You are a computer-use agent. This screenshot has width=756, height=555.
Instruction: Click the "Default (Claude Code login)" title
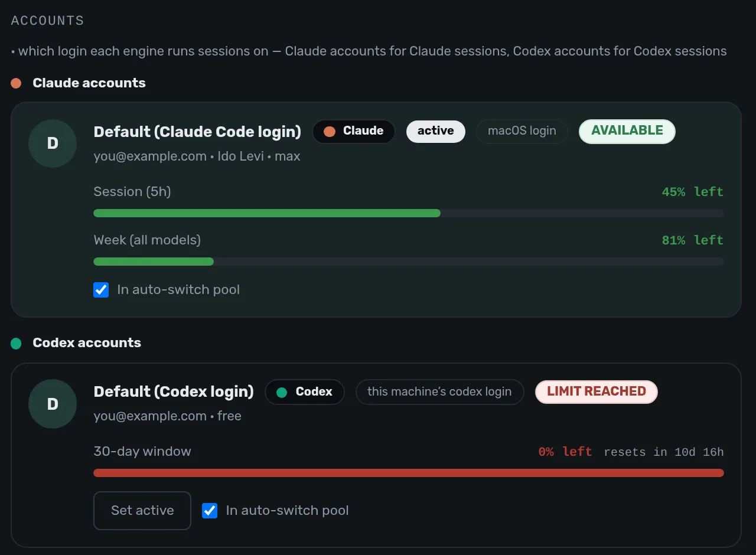click(197, 132)
